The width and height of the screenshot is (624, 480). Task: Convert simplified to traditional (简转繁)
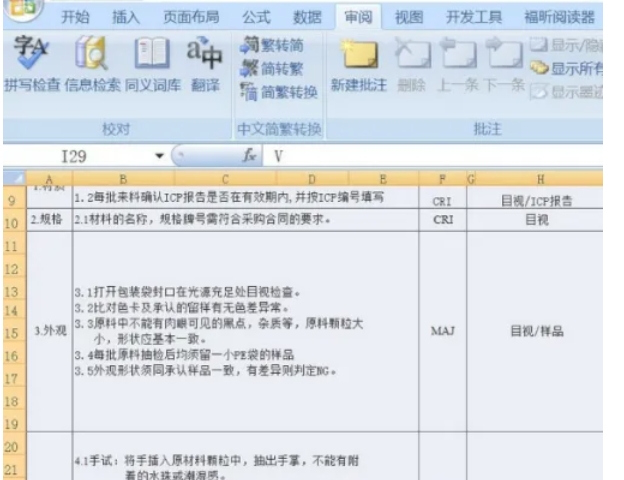pyautogui.click(x=272, y=69)
